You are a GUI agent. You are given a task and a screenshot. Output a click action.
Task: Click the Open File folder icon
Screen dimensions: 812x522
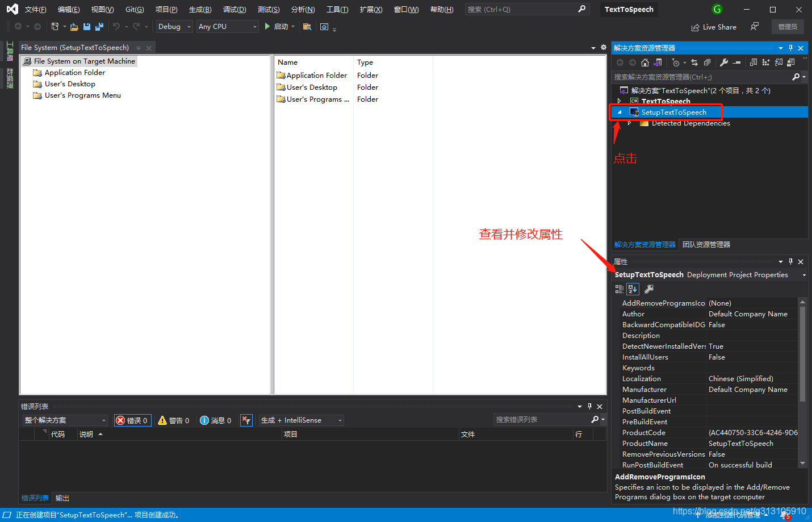[x=74, y=27]
